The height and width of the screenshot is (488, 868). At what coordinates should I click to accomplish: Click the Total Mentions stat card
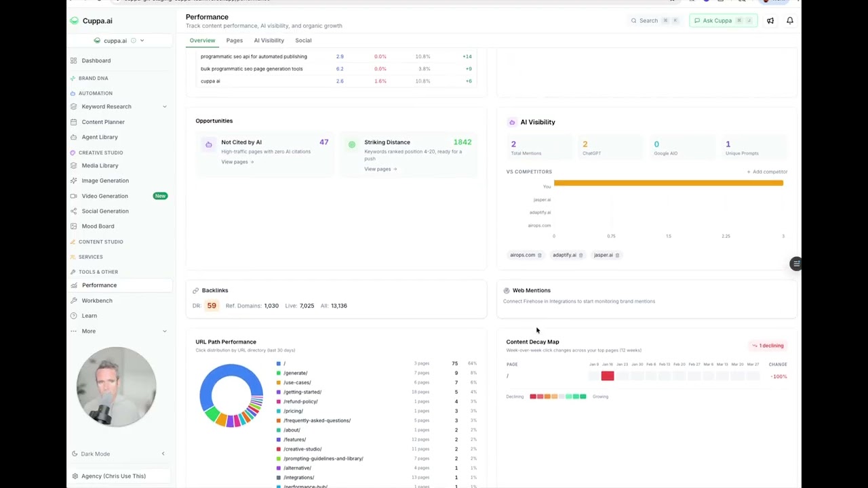pyautogui.click(x=540, y=148)
